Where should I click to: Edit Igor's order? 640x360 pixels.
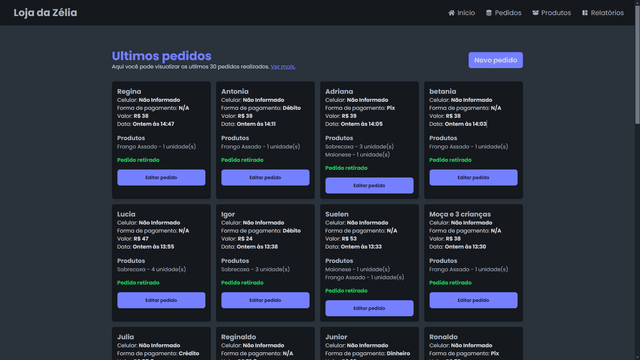coord(265,300)
